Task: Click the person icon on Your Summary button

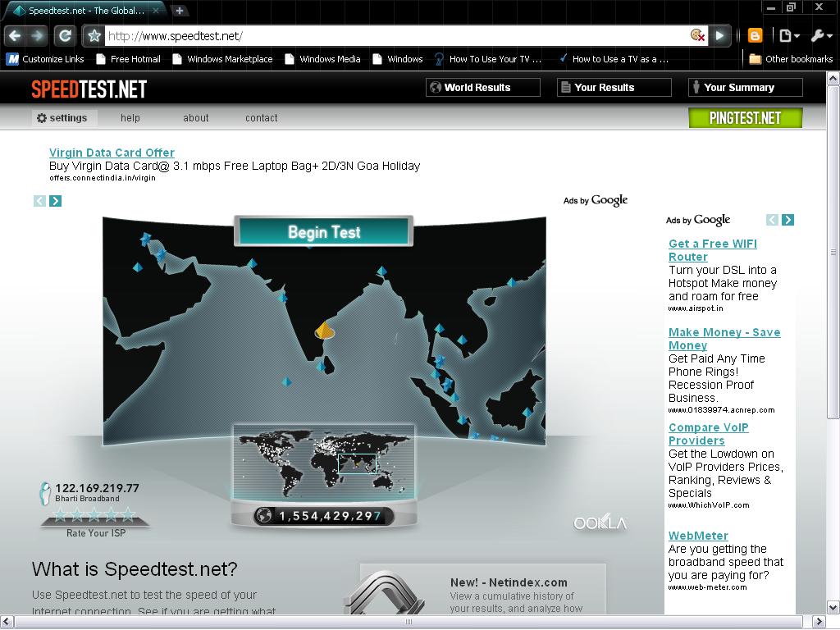Action: point(696,87)
